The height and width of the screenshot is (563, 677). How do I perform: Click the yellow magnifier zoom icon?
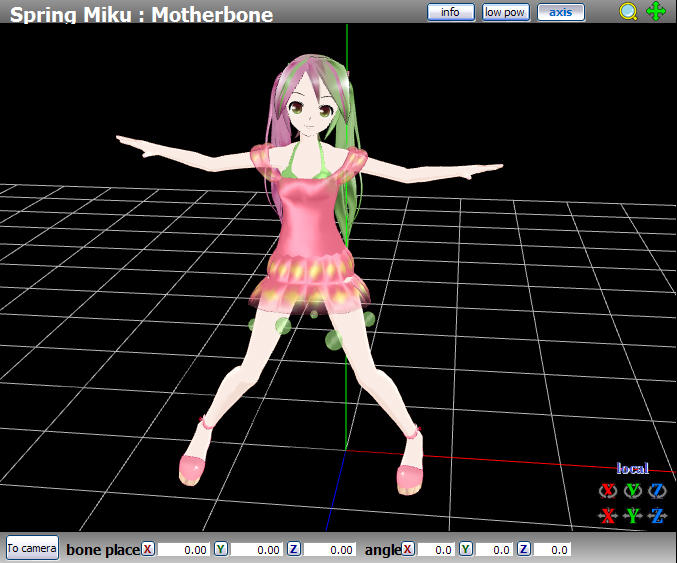(629, 12)
